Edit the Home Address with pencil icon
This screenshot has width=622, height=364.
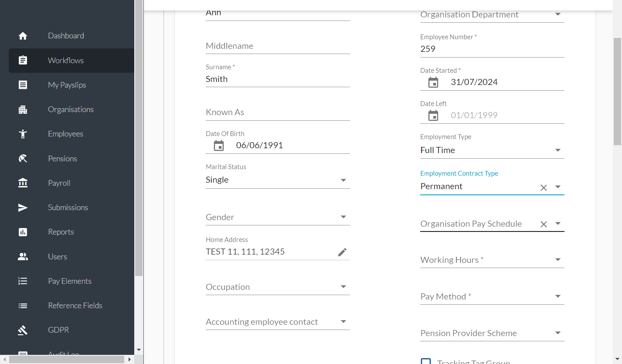click(x=343, y=252)
